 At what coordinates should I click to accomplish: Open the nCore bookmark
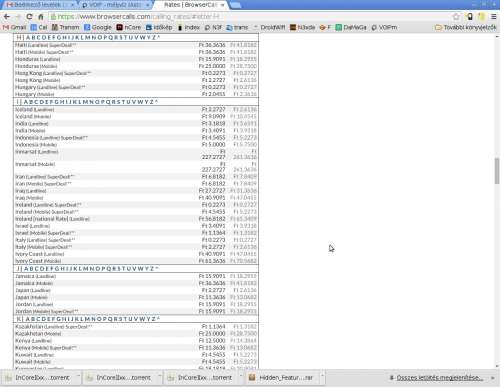[x=129, y=27]
